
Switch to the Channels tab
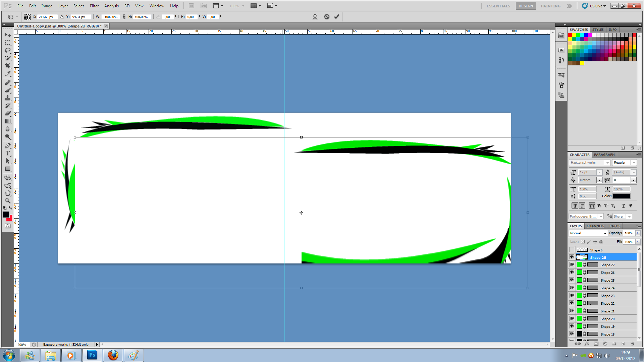click(595, 226)
